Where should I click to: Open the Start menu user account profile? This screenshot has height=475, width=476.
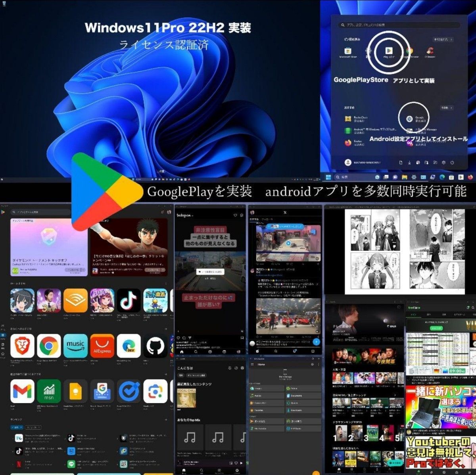pyautogui.click(x=363, y=162)
